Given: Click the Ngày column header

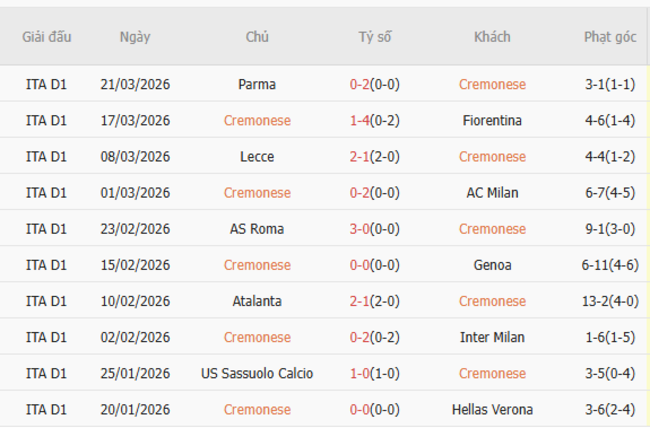Looking at the screenshot, I should coord(135,37).
